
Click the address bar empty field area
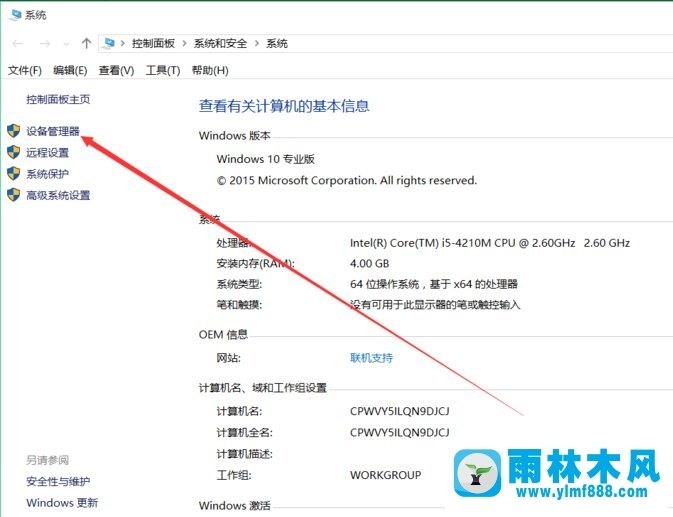[479, 43]
